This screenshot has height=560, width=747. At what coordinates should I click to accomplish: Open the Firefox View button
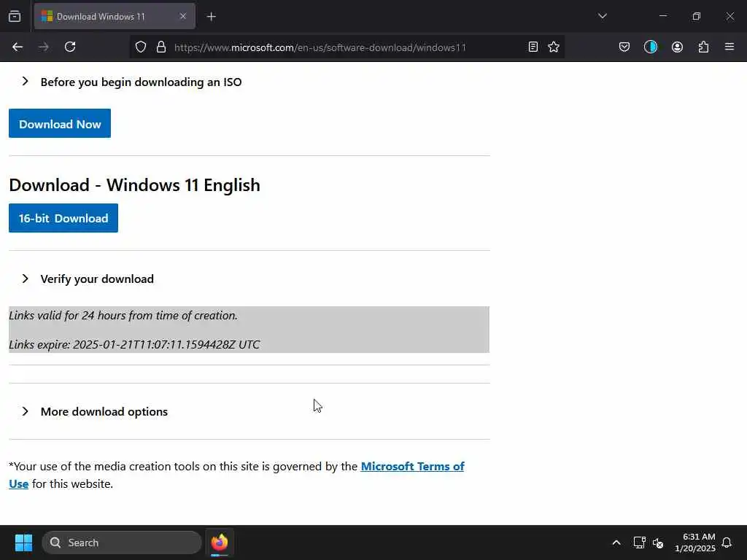coord(15,16)
